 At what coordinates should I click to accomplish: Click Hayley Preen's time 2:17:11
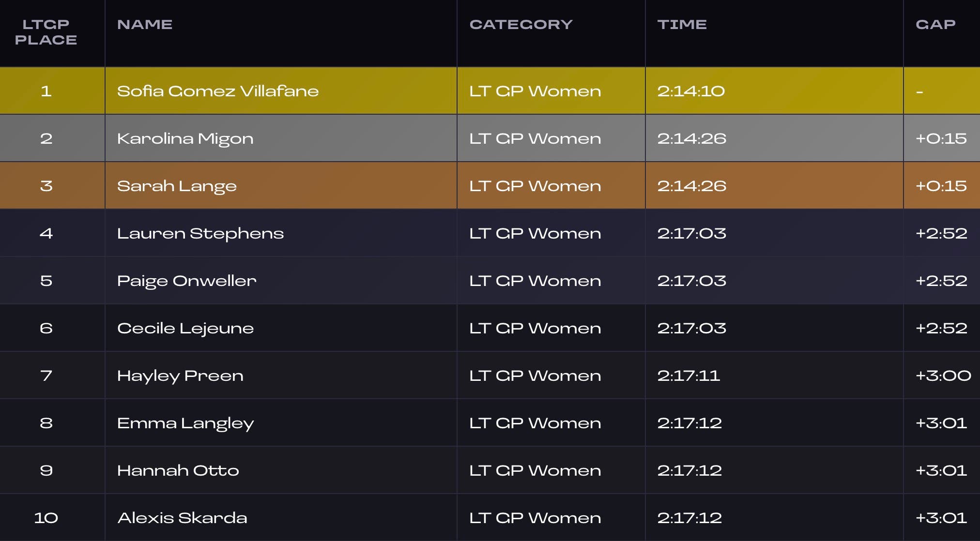tap(689, 376)
